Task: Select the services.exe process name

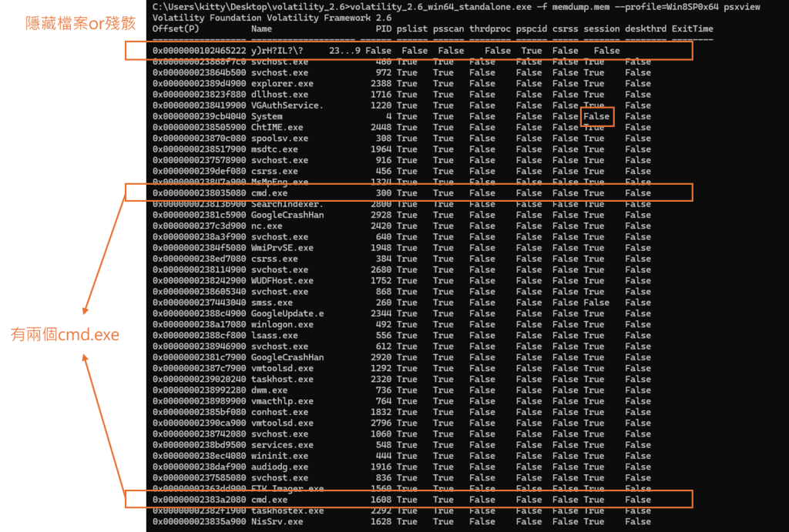Action: (x=282, y=446)
